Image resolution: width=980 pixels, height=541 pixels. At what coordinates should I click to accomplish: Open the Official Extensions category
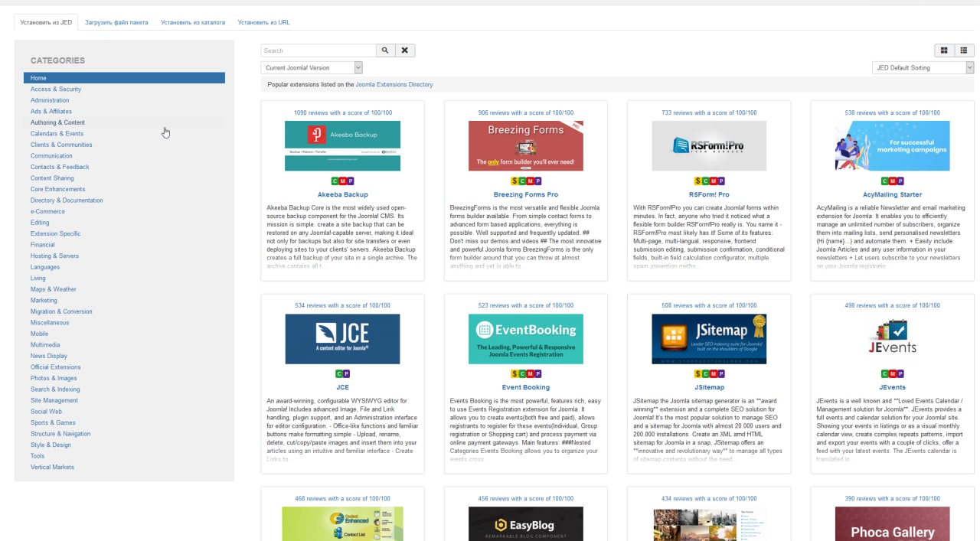[55, 367]
